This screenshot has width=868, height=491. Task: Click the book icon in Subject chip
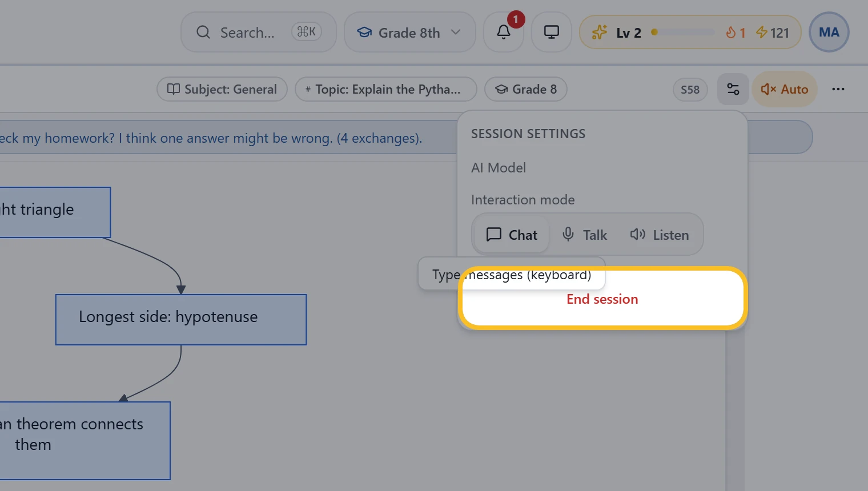(173, 89)
